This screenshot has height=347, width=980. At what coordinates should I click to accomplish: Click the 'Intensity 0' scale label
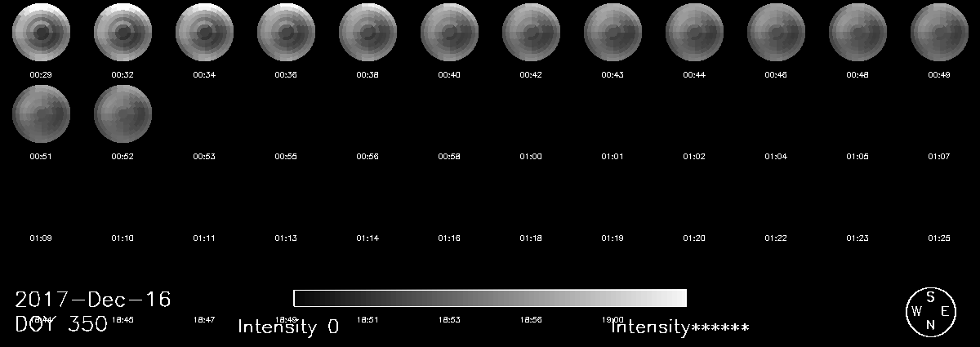click(x=287, y=327)
